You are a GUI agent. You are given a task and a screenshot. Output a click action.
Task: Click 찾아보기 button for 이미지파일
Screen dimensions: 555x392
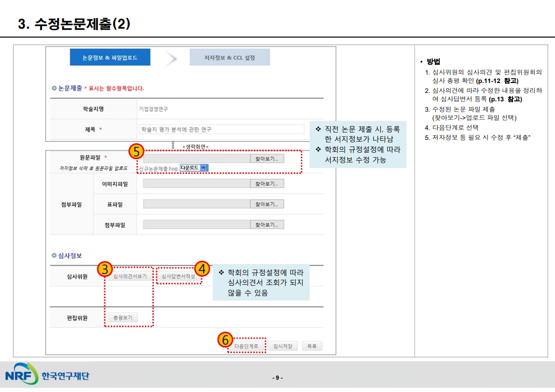267,183
